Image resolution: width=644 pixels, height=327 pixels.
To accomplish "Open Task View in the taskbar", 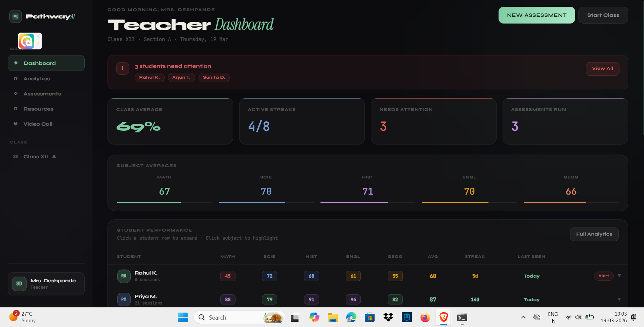I will [x=295, y=317].
